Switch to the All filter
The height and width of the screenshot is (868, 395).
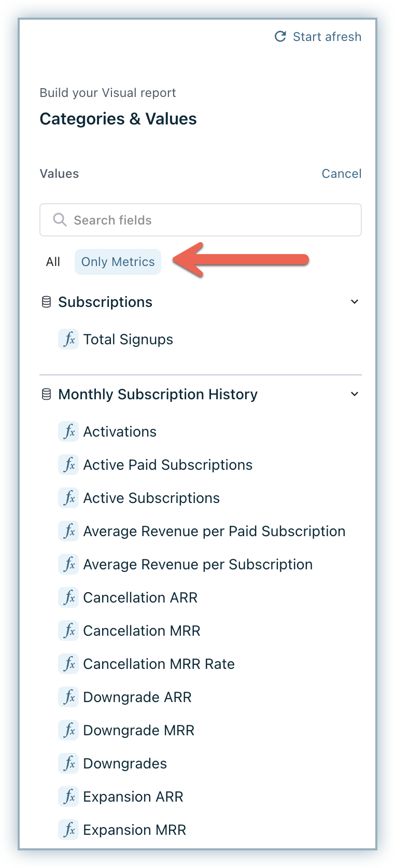click(x=53, y=262)
